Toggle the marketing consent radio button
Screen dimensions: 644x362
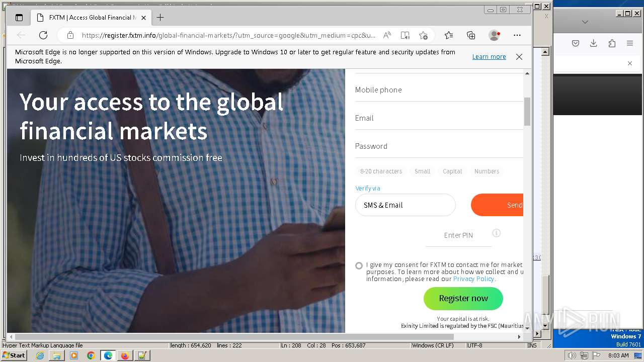point(359,265)
